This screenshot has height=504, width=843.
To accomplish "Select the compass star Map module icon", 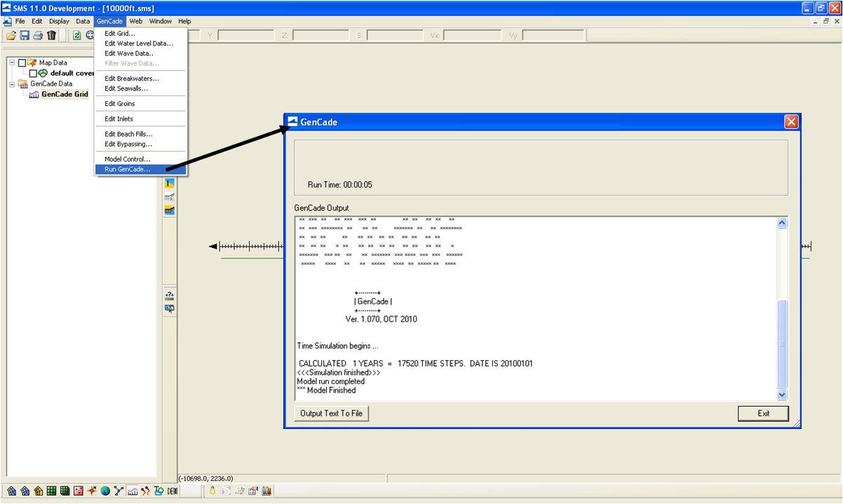I will pyautogui.click(x=92, y=491).
